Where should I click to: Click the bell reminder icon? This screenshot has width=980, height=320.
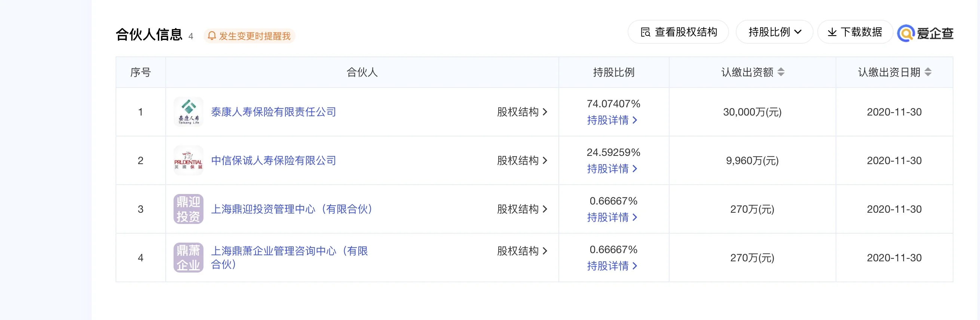pyautogui.click(x=212, y=36)
